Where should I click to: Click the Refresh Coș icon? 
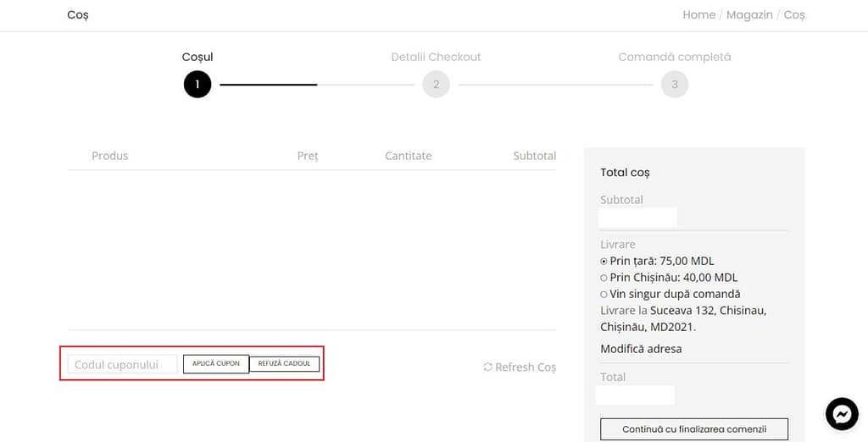487,367
